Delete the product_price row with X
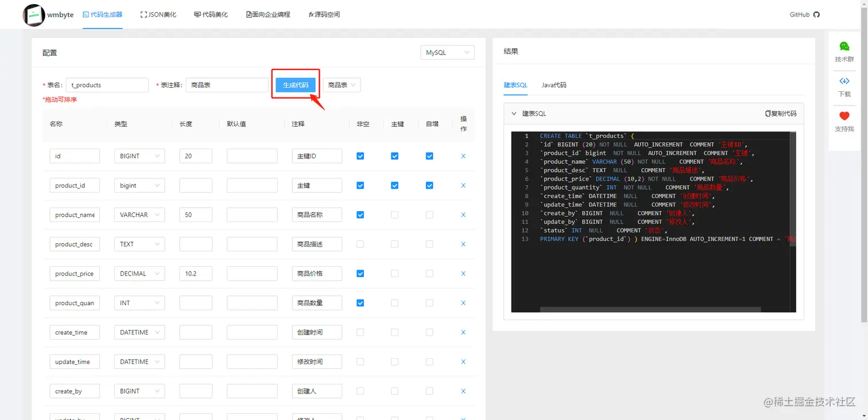This screenshot has height=420, width=868. pyautogui.click(x=463, y=274)
